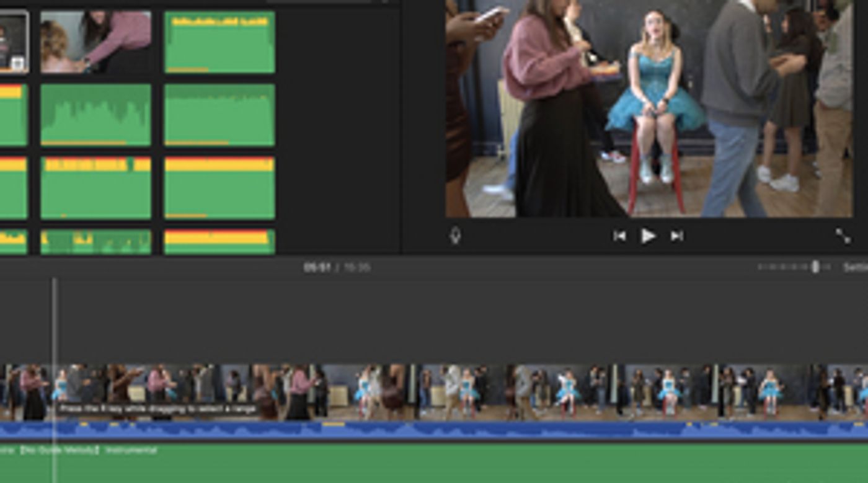
Task: Click the play button between the skip icons
Action: (x=649, y=236)
